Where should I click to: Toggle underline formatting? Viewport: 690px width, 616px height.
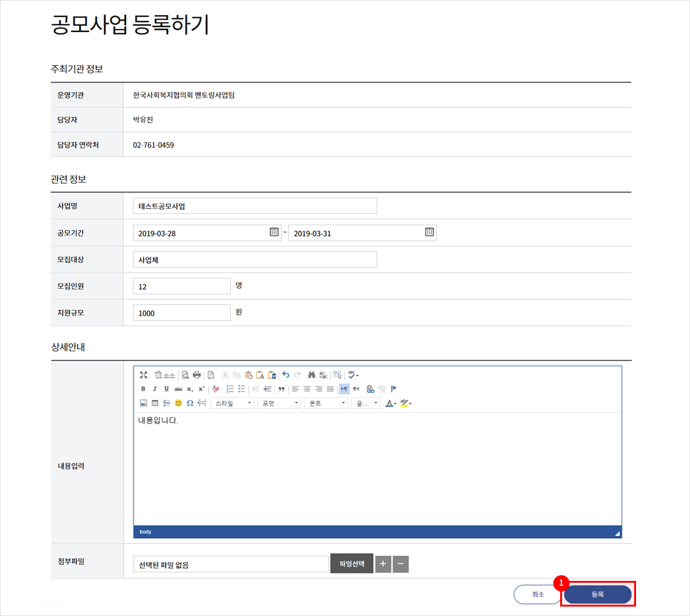166,389
